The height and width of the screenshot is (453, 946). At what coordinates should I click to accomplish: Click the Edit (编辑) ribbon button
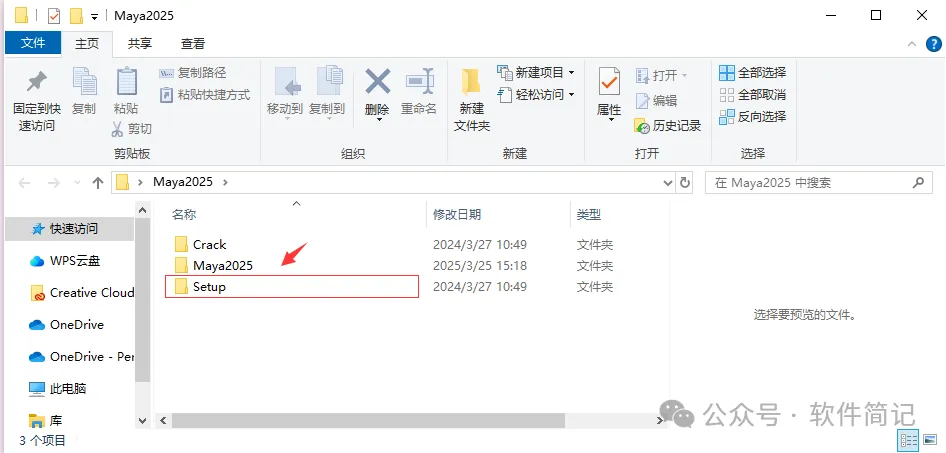[656, 101]
